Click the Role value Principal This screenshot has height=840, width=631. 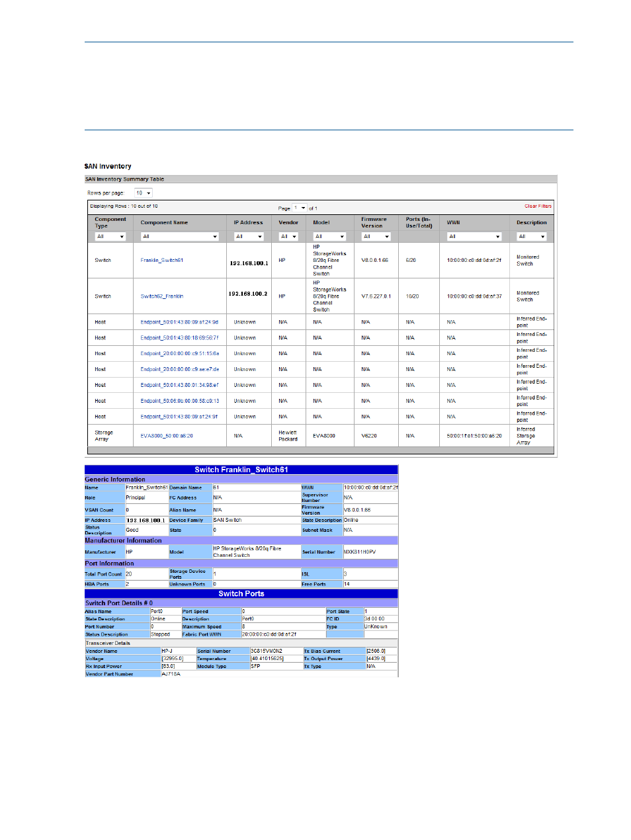(x=136, y=497)
